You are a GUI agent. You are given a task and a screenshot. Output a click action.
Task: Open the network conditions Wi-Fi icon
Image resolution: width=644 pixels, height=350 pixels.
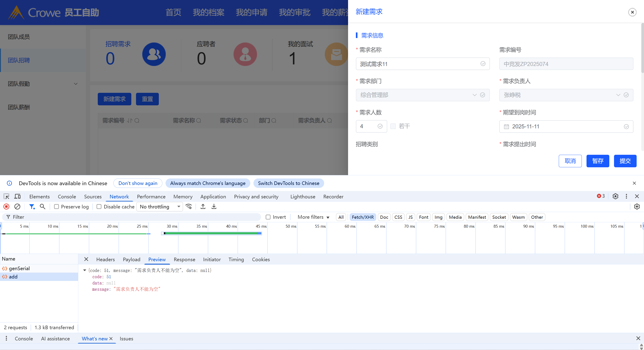[189, 206]
